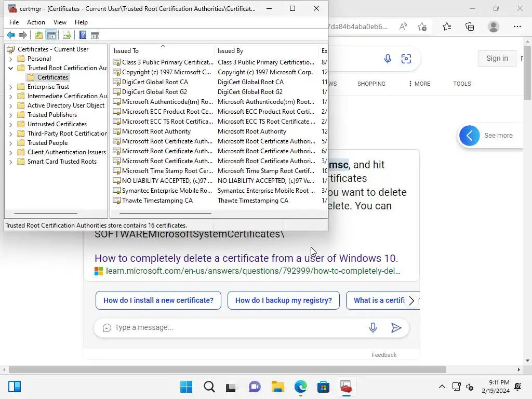Click Sign in button in Bing

point(497,58)
